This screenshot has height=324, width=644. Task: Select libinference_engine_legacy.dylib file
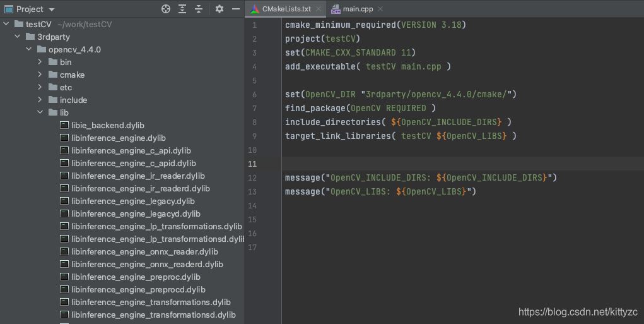[x=133, y=201]
